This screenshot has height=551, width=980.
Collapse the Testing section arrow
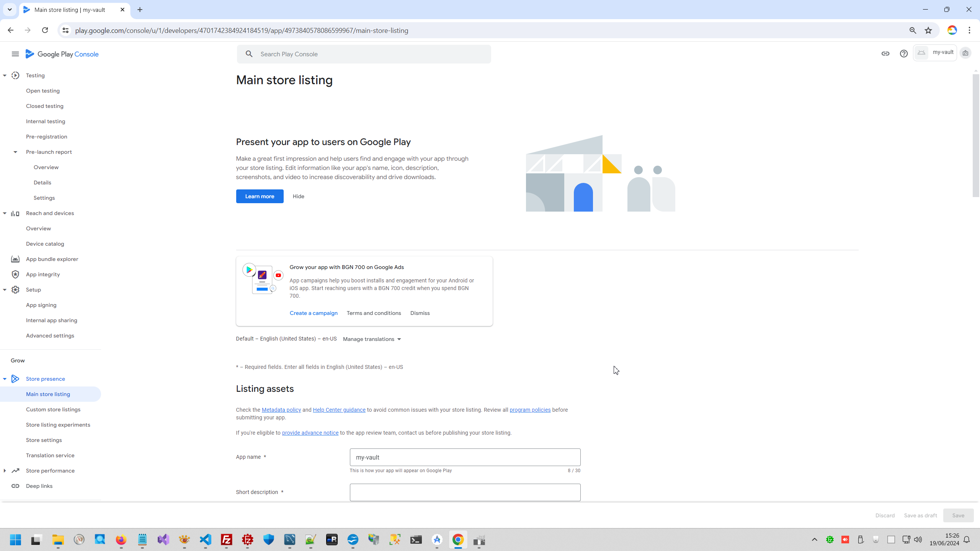5,75
